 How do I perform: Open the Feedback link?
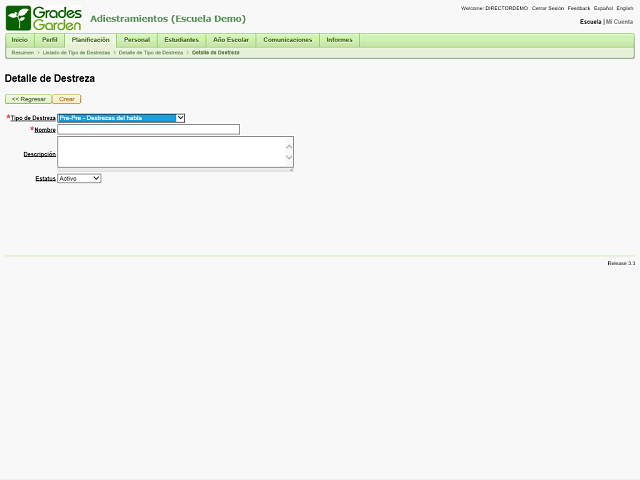[579, 8]
